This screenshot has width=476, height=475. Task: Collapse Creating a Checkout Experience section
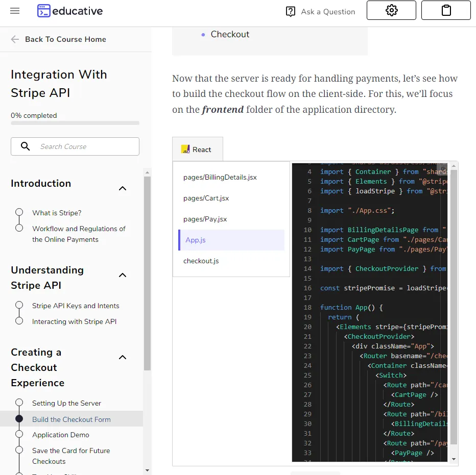tap(123, 357)
